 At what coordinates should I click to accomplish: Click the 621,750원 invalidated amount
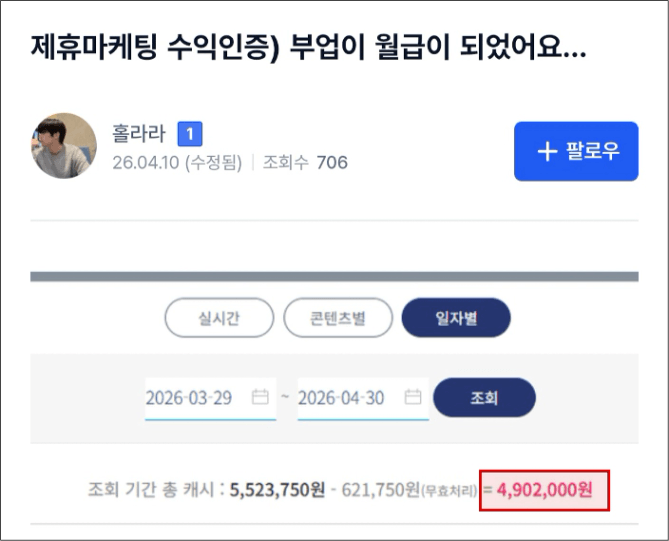[381, 490]
